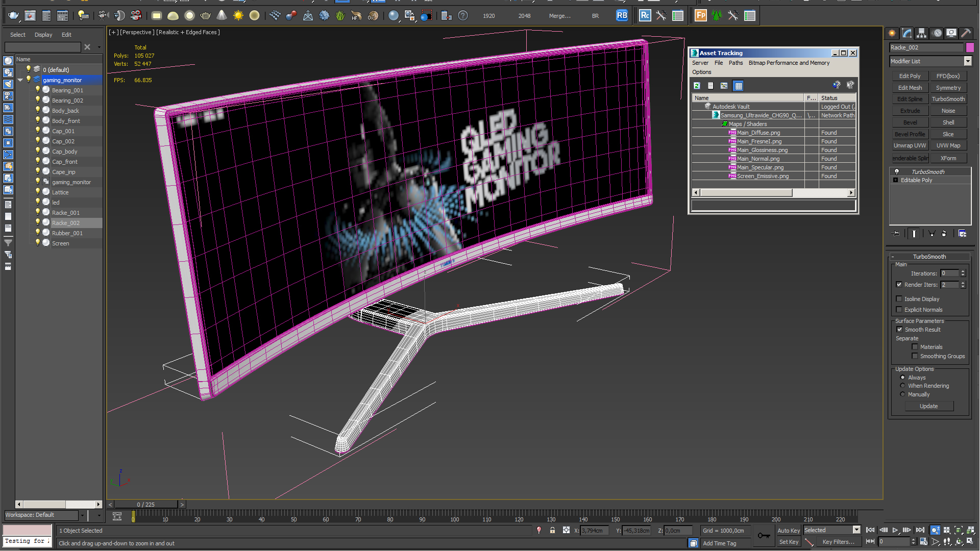Open File menu in Asset Tracking
The width and height of the screenshot is (980, 551).
point(718,63)
